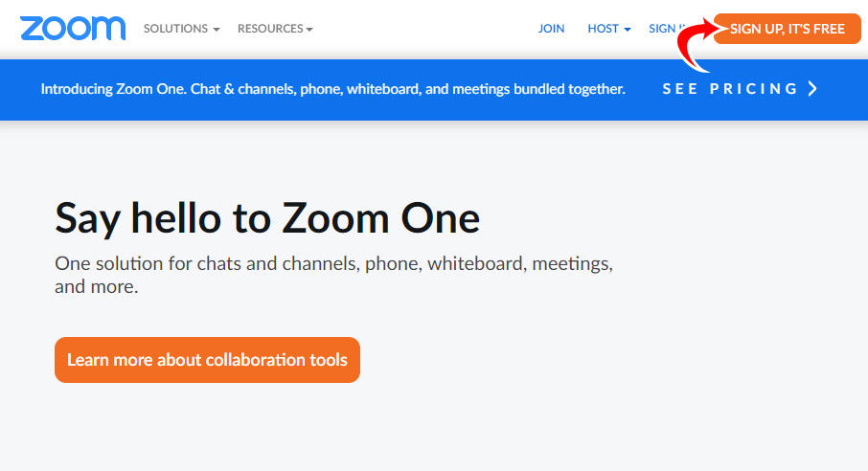The width and height of the screenshot is (868, 471).
Task: Expand the RESOURCES dropdown caret
Action: 309,30
